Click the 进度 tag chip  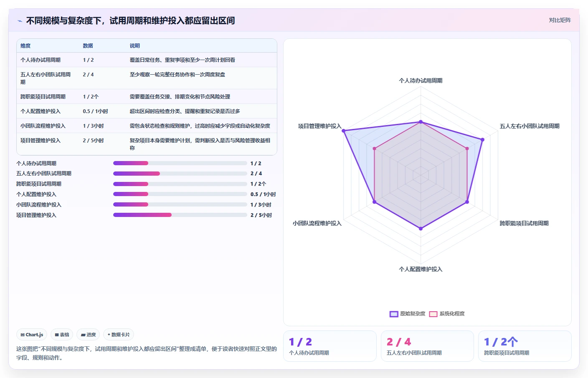pos(88,335)
